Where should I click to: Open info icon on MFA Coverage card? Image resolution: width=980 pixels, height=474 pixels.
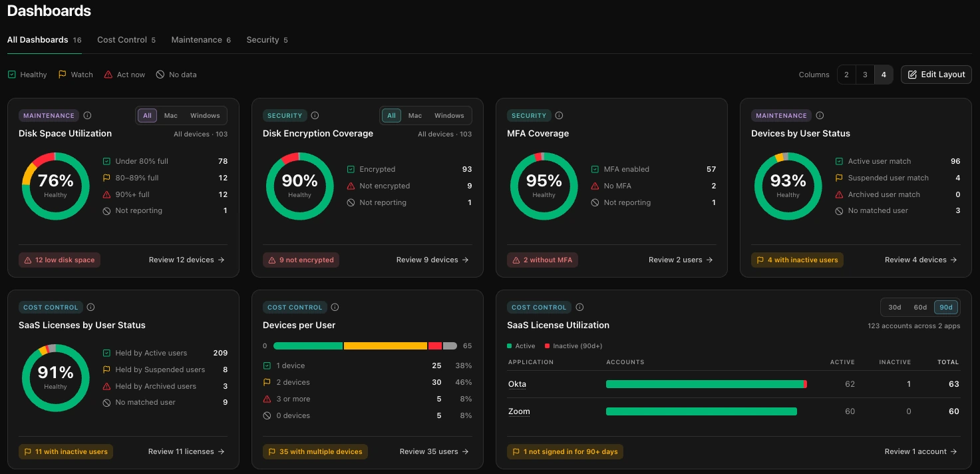pyautogui.click(x=559, y=116)
